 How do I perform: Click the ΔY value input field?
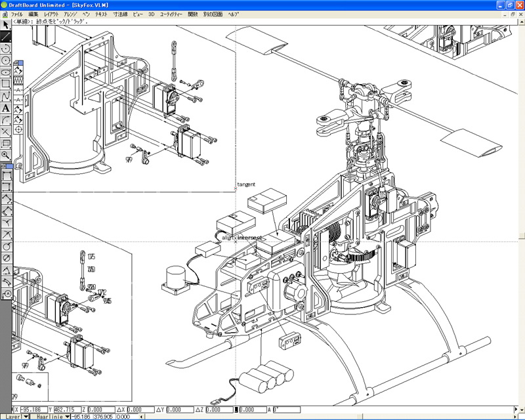[x=181, y=409]
